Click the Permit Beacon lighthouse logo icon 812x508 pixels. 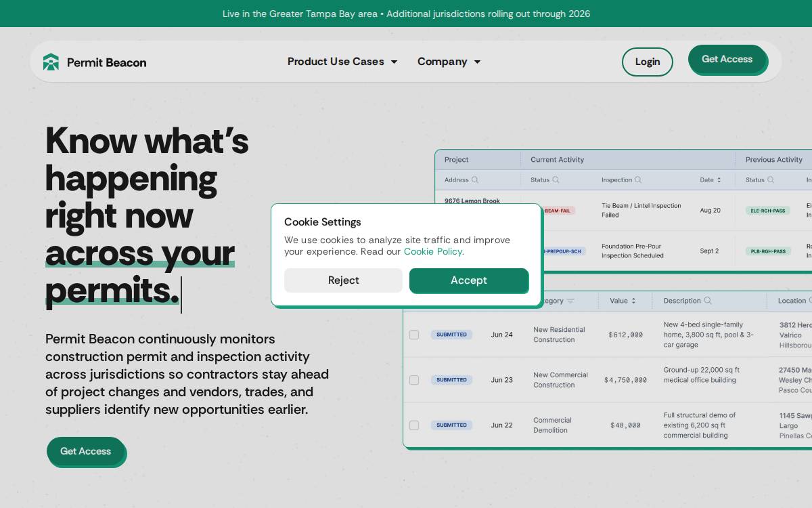point(51,62)
